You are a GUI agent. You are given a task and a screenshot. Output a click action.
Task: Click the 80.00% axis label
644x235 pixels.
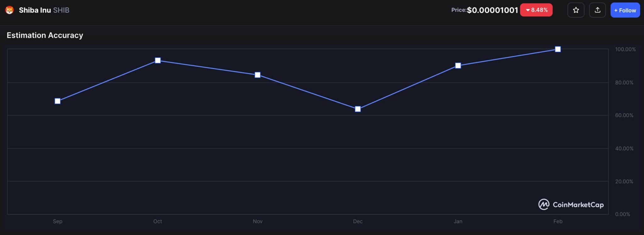[624, 83]
